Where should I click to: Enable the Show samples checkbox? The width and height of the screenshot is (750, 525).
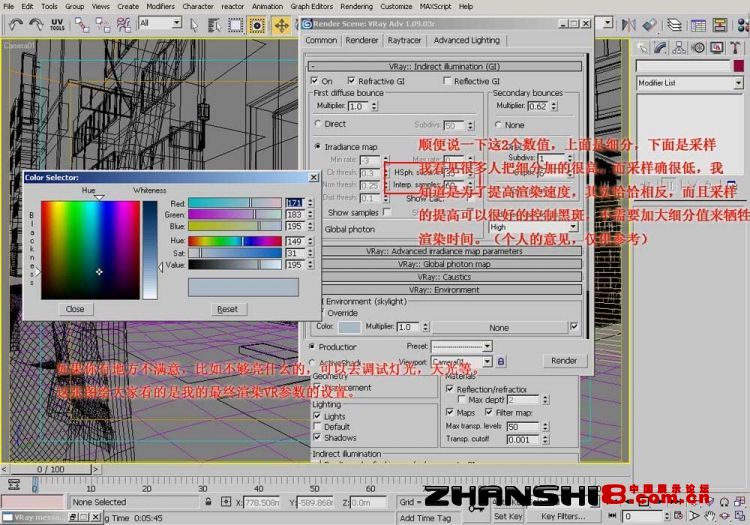click(387, 211)
